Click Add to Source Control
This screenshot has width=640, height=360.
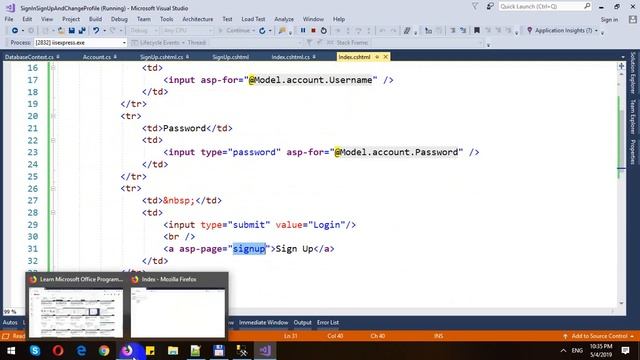click(x=599, y=336)
